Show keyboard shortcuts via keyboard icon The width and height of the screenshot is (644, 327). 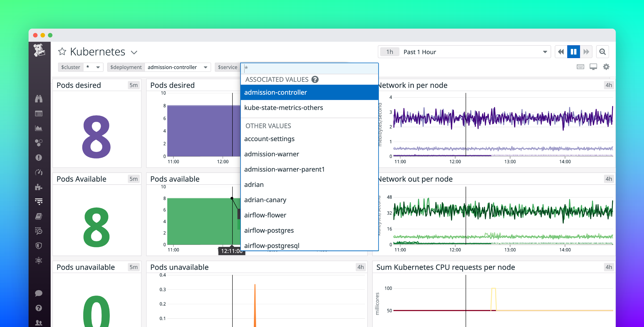[x=580, y=66]
